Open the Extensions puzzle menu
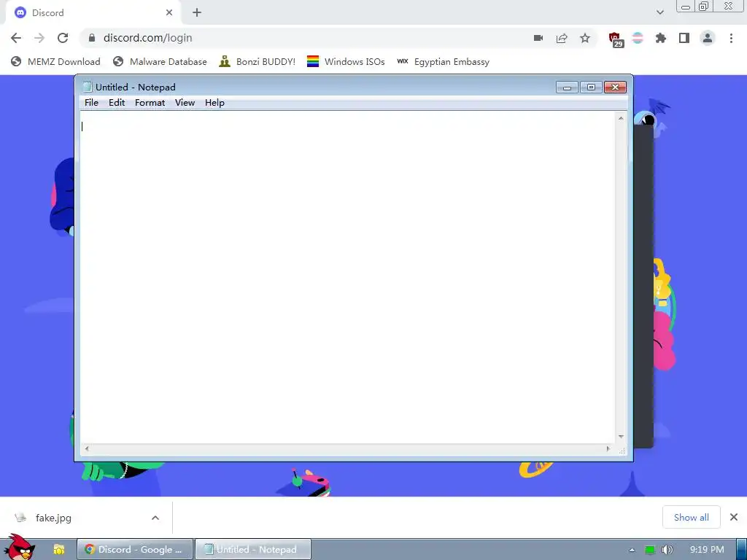The width and height of the screenshot is (747, 560). [x=661, y=38]
